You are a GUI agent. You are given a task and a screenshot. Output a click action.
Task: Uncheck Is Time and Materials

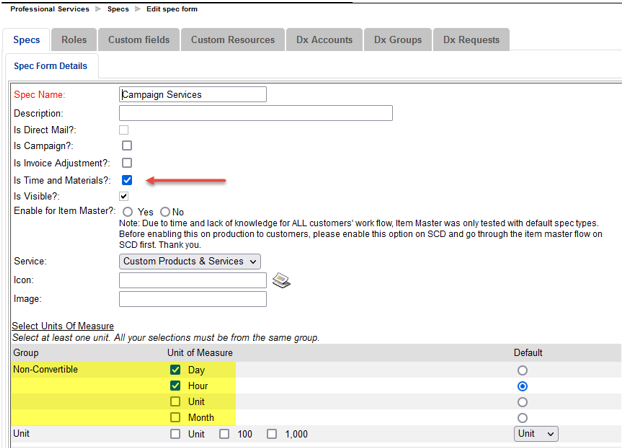[x=127, y=180]
